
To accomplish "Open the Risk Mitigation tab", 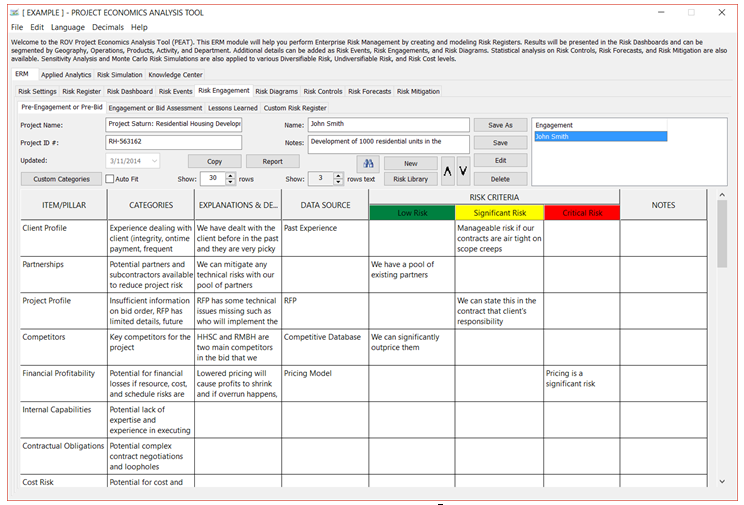I will (418, 91).
